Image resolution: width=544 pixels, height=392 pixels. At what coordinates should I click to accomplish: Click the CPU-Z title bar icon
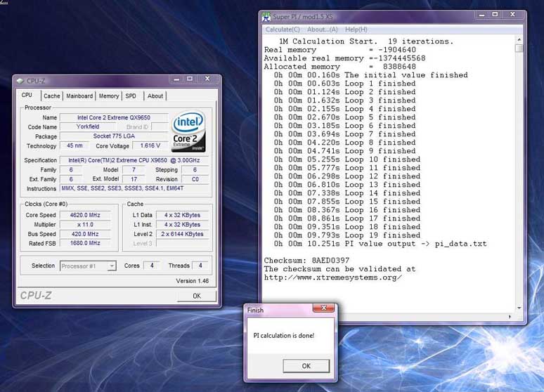20,81
